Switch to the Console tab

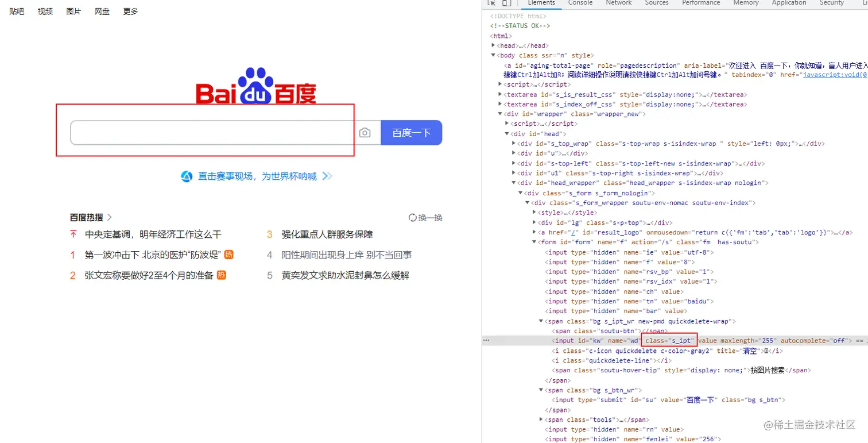click(x=580, y=3)
